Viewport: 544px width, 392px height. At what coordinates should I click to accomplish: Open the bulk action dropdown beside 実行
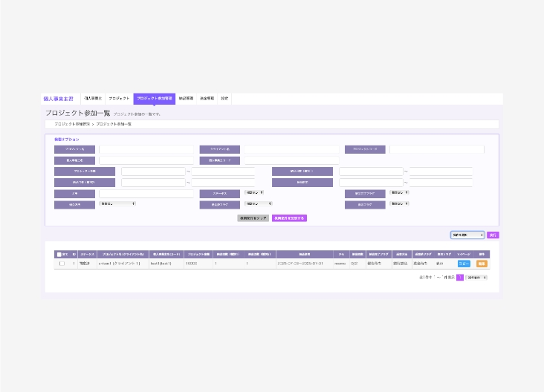tap(467, 235)
